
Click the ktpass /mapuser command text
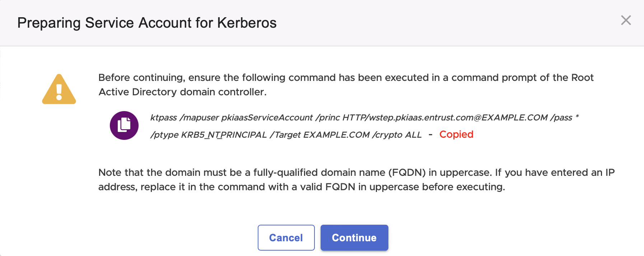click(184, 118)
